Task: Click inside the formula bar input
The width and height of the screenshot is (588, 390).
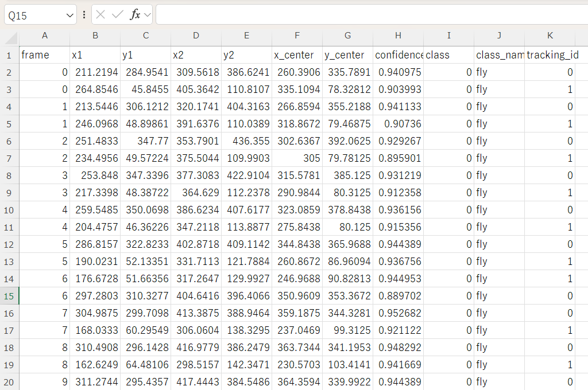Action: coord(367,15)
